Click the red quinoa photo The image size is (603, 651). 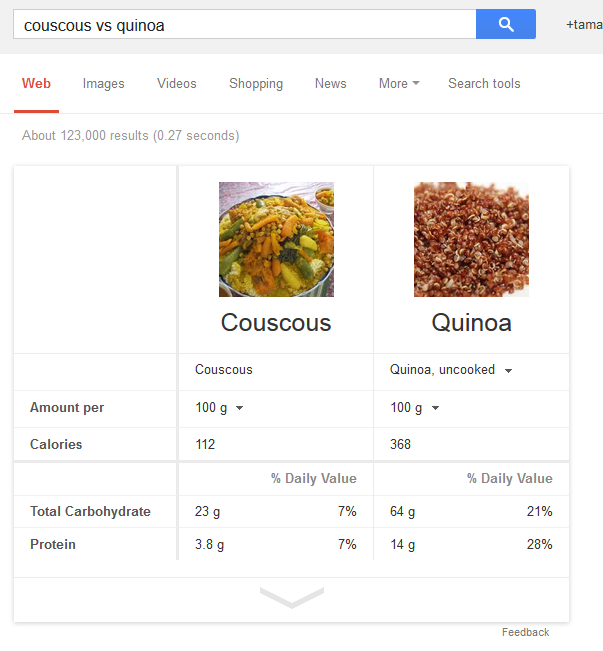point(471,239)
